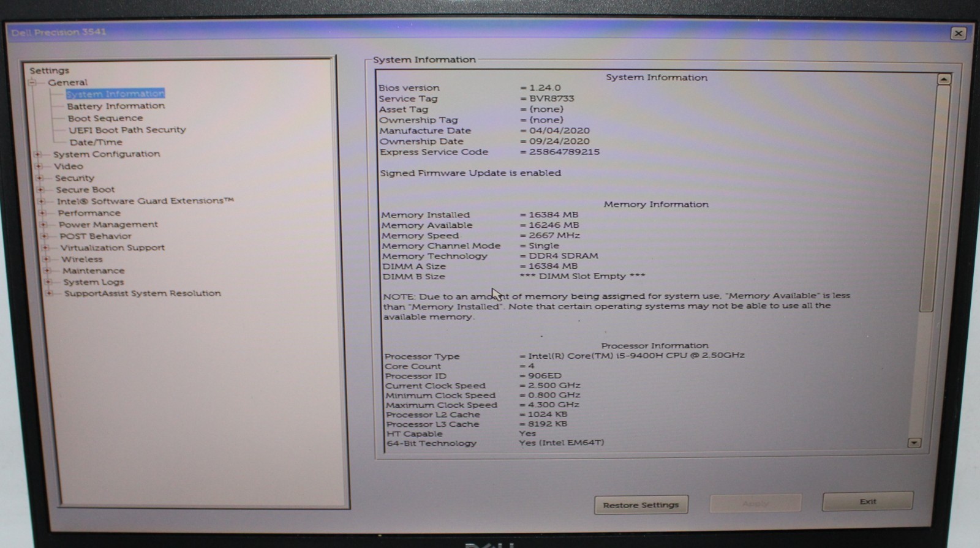Screen dimensions: 980x548
Task: Expand the Video node
Action: click(x=39, y=166)
